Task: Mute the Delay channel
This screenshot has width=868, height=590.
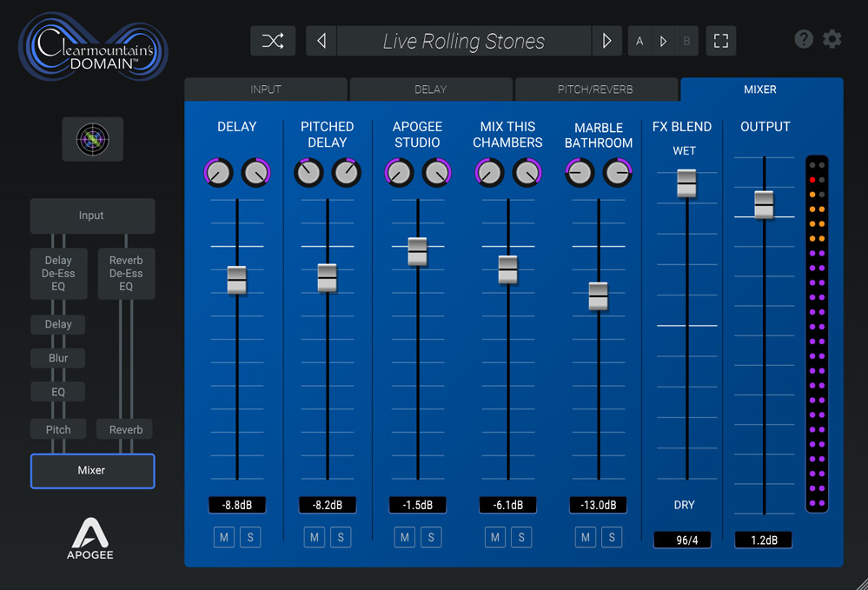Action: [x=224, y=538]
